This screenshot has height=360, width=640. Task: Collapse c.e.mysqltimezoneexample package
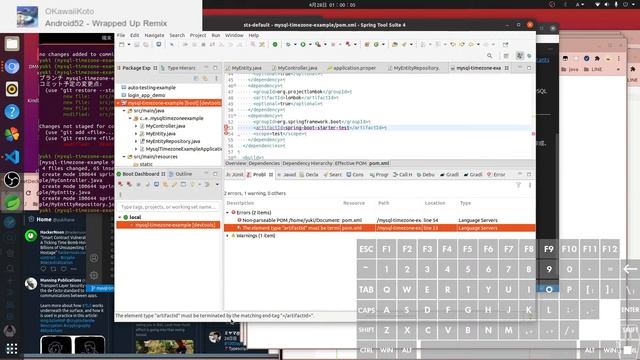click(x=130, y=118)
